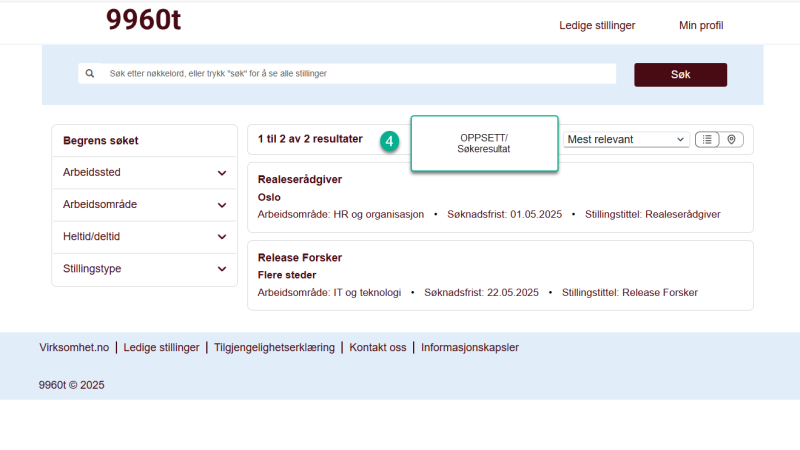Click 'Søknadsfrist: 22.05.2025' text
The image size is (800, 450).
pyautogui.click(x=481, y=293)
